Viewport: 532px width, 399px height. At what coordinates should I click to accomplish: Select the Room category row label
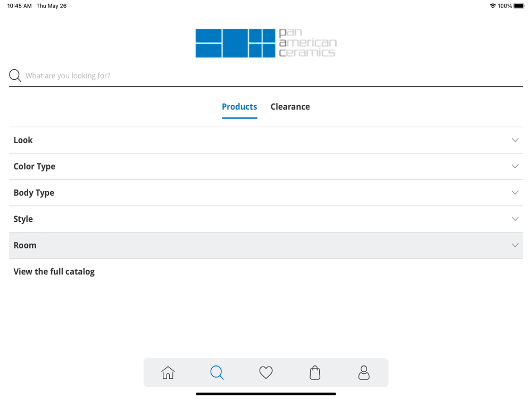[x=25, y=245]
